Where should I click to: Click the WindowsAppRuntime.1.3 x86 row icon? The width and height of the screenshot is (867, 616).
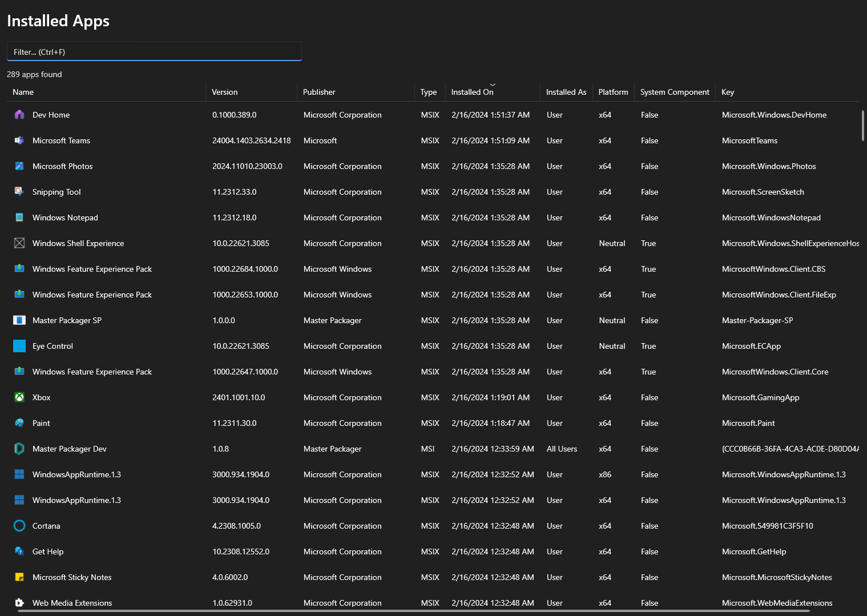(19, 474)
